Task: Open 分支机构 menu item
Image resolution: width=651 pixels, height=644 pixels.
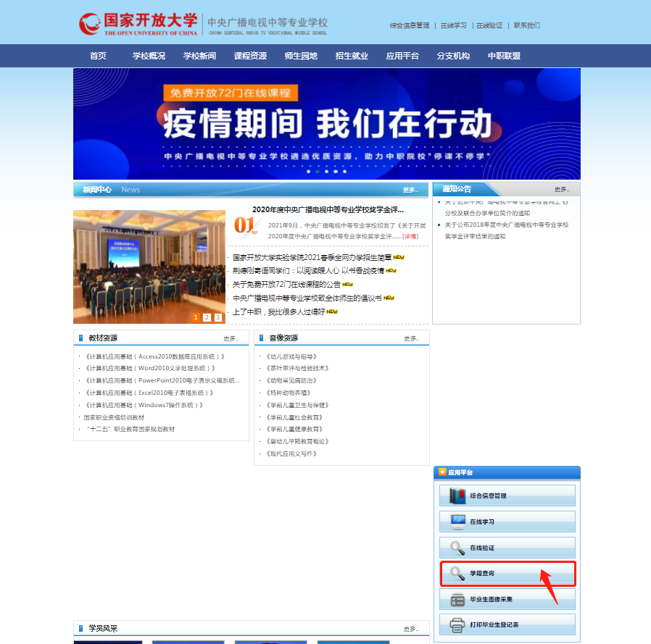Action: [453, 56]
